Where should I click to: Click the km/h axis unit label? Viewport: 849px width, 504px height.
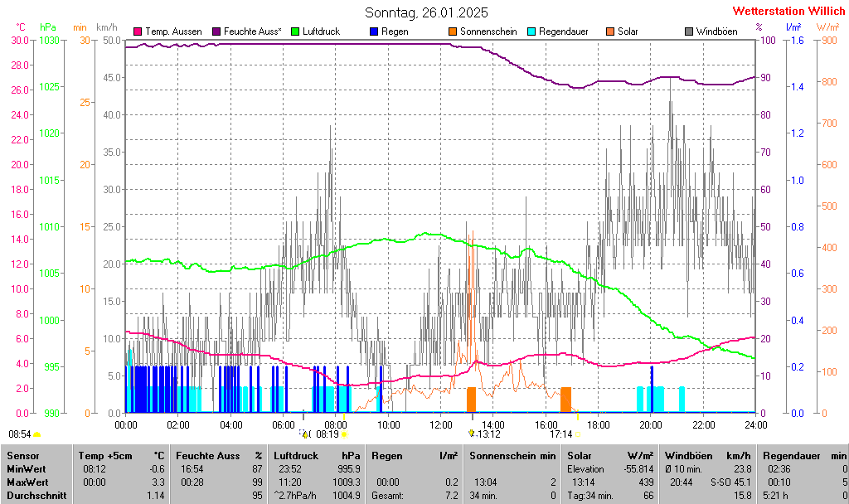[x=107, y=27]
